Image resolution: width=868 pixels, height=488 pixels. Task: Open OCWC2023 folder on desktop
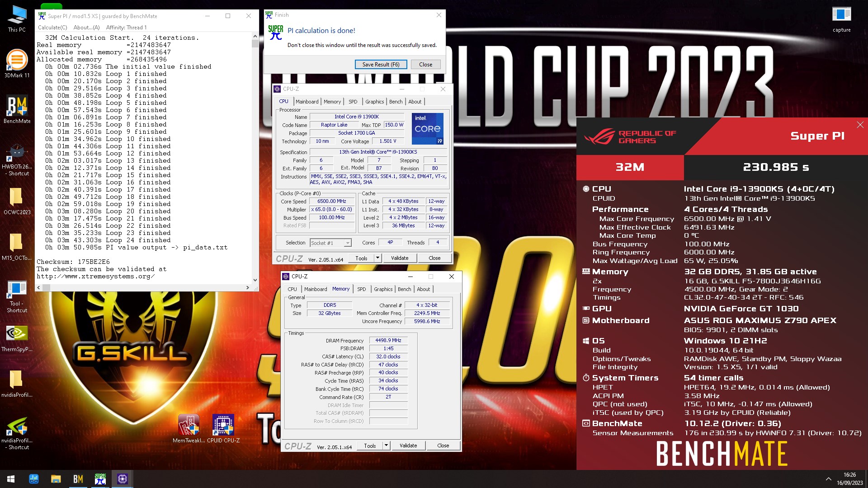click(x=17, y=201)
